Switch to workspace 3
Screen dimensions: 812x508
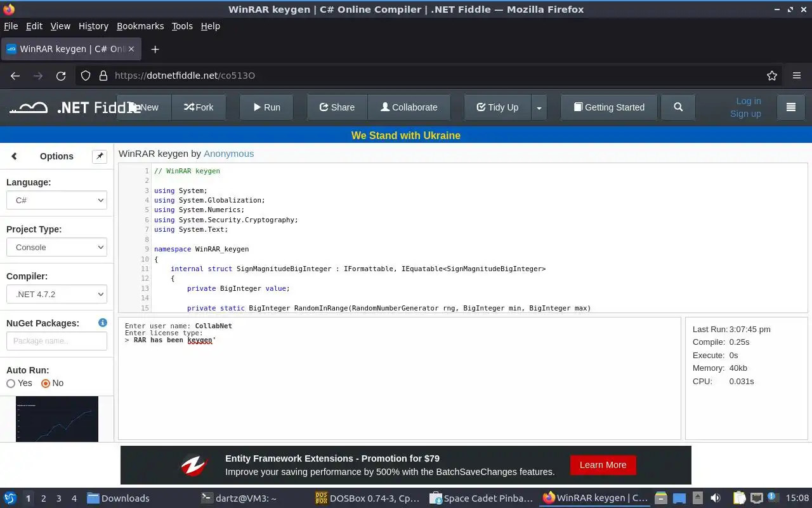coord(58,498)
